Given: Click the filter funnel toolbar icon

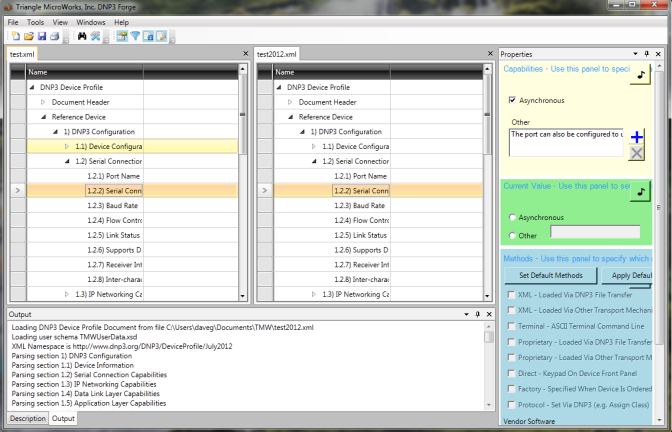Looking at the screenshot, I should (135, 36).
